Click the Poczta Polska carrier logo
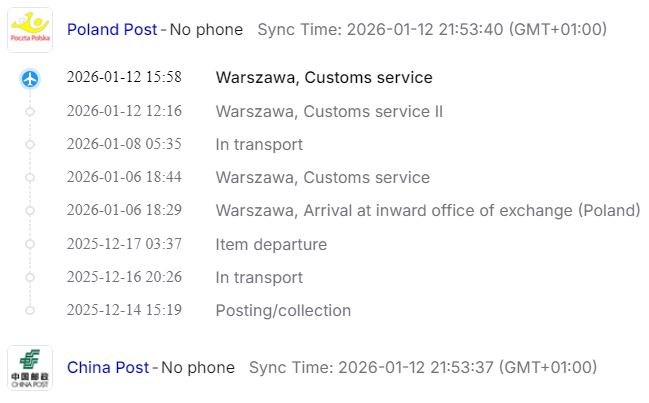The height and width of the screenshot is (403, 649). (x=30, y=29)
